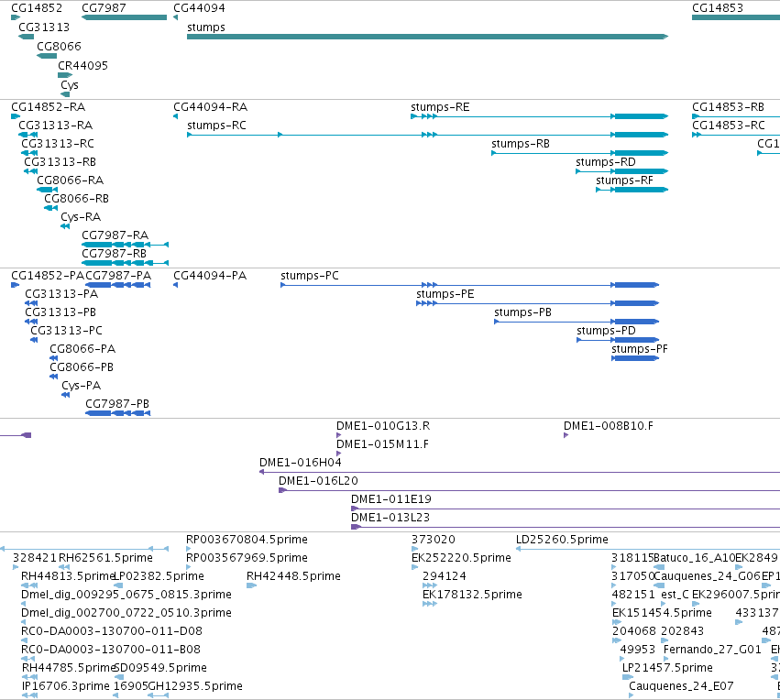Click the 373020 EST label
This screenshot has height=700, width=780.
click(434, 540)
